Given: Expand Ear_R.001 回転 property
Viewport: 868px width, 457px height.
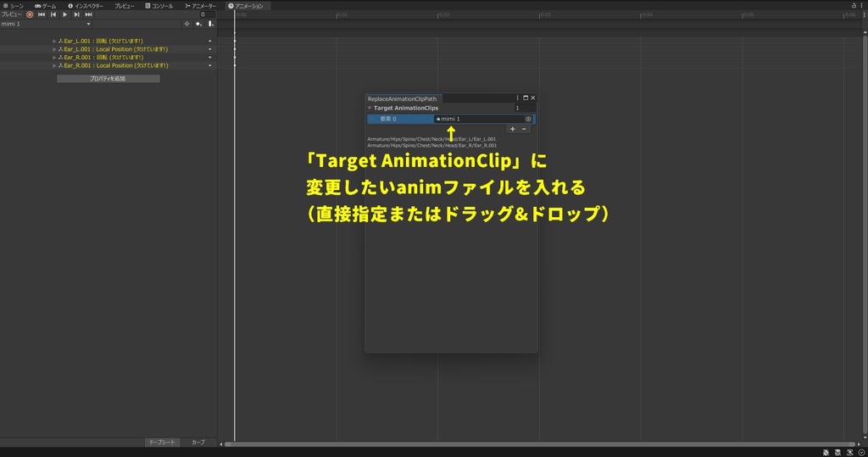Looking at the screenshot, I should [x=54, y=57].
